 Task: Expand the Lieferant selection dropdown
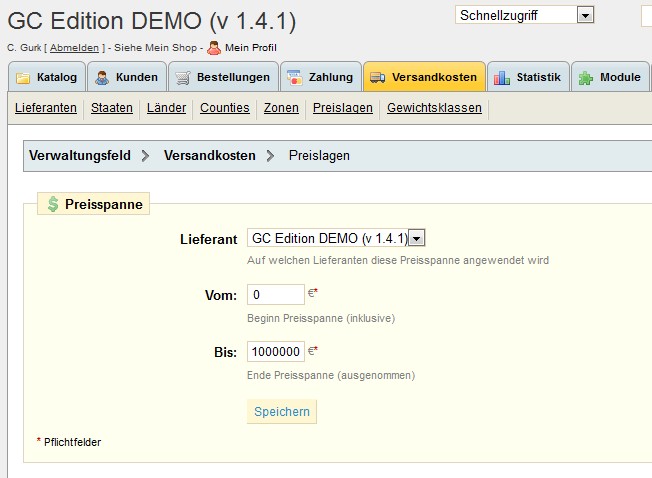pos(417,238)
